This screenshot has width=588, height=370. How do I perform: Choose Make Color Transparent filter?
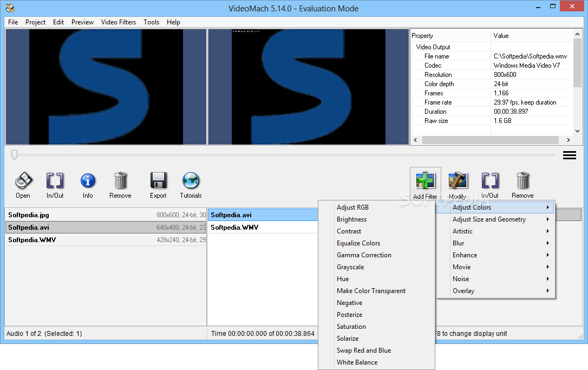click(376, 291)
